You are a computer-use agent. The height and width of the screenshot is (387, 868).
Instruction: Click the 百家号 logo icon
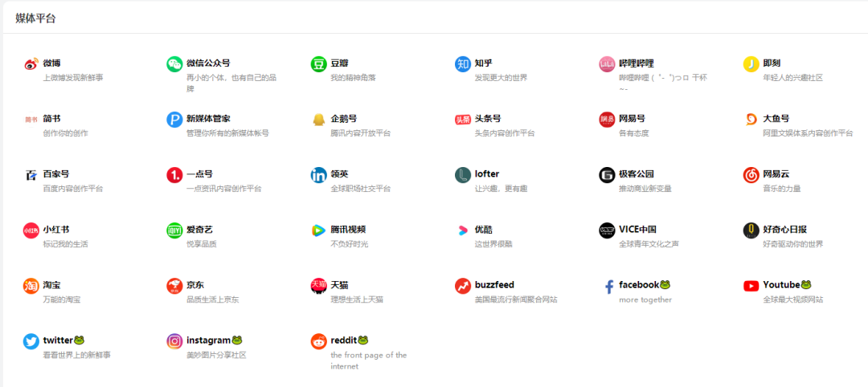click(31, 175)
